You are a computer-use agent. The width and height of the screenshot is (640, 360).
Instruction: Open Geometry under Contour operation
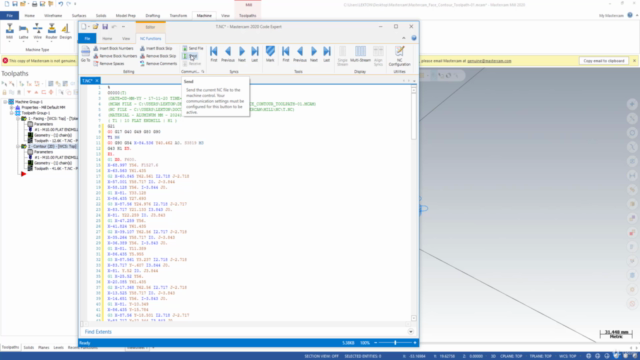pos(53,163)
